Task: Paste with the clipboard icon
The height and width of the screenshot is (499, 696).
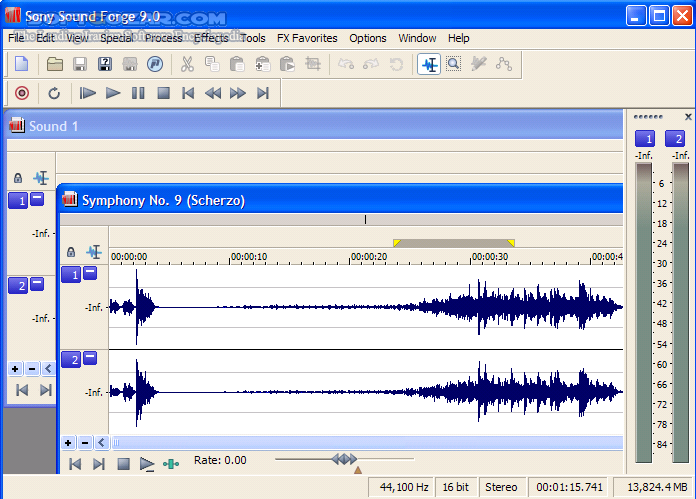Action: coord(237,64)
